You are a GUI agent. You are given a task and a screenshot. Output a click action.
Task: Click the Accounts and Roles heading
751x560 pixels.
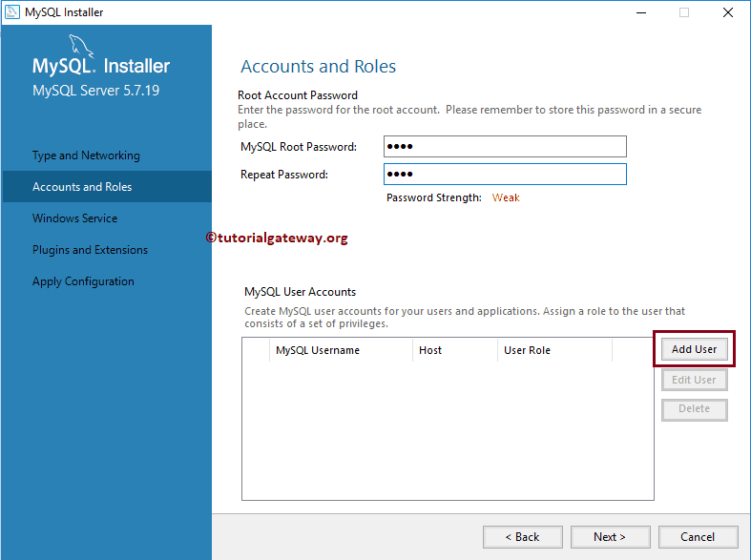(318, 67)
